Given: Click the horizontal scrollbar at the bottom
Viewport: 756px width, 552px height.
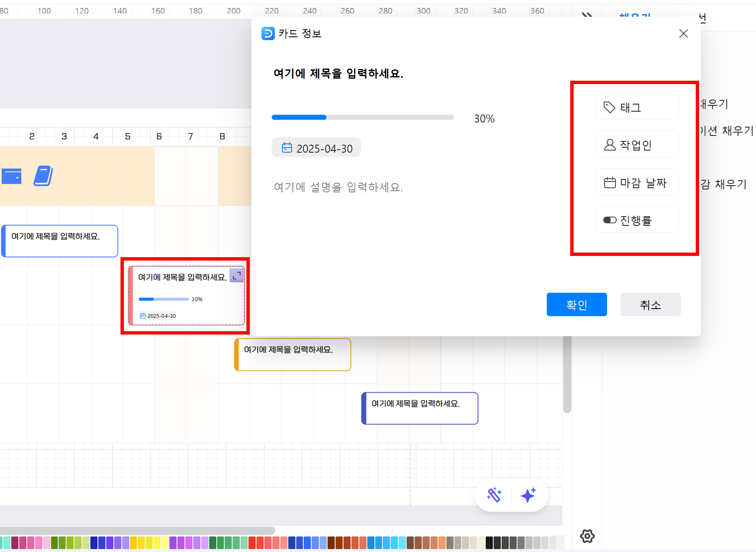Looking at the screenshot, I should (138, 530).
